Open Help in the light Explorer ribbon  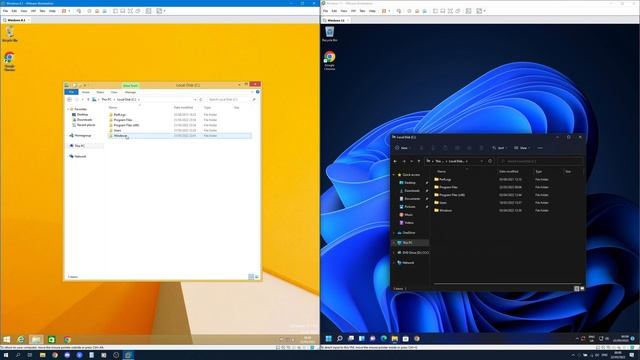[x=258, y=92]
